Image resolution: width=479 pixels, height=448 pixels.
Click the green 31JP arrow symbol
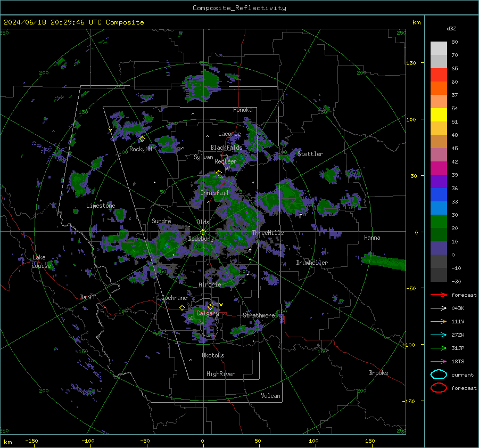[439, 348]
